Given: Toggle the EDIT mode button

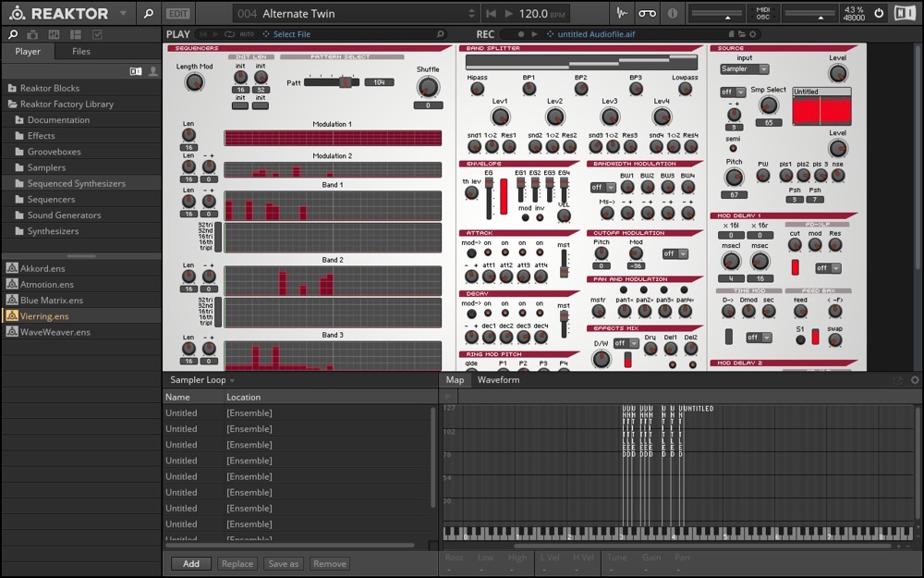Looking at the screenshot, I should click(x=177, y=13).
